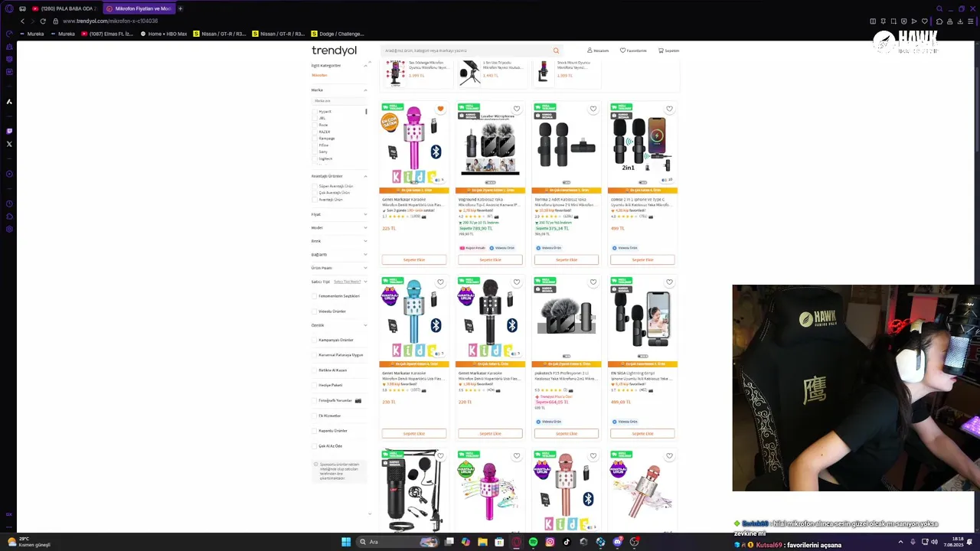
Task: Select the Mikrofon Fiyatları browser tab
Action: [x=138, y=8]
